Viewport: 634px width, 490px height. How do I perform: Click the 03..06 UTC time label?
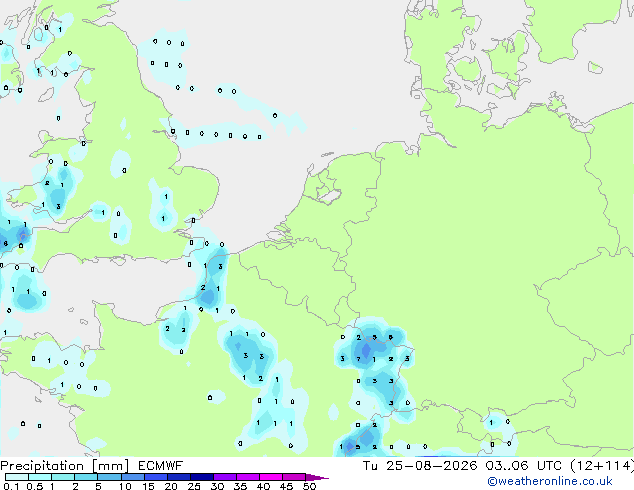click(524, 466)
